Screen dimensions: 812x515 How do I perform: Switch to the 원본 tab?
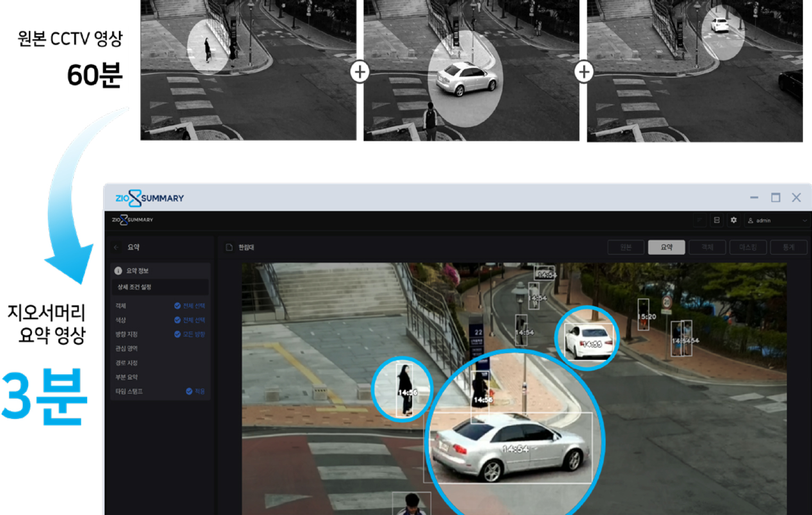(626, 247)
